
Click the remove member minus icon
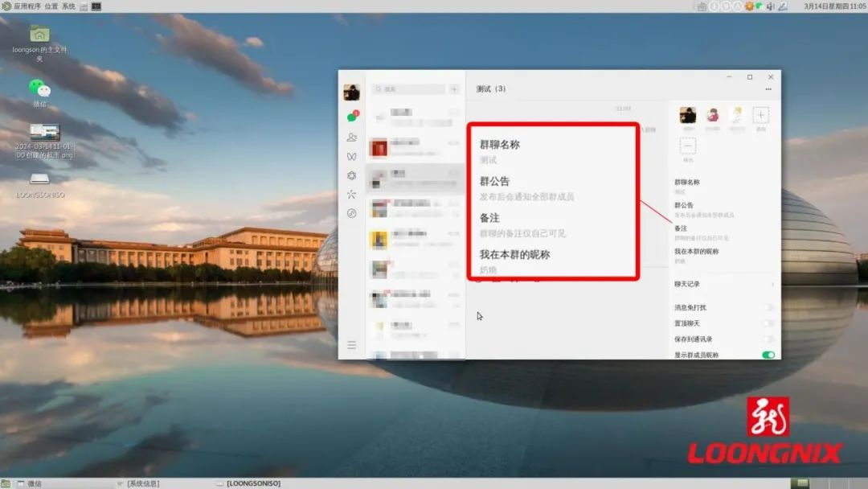(x=688, y=146)
